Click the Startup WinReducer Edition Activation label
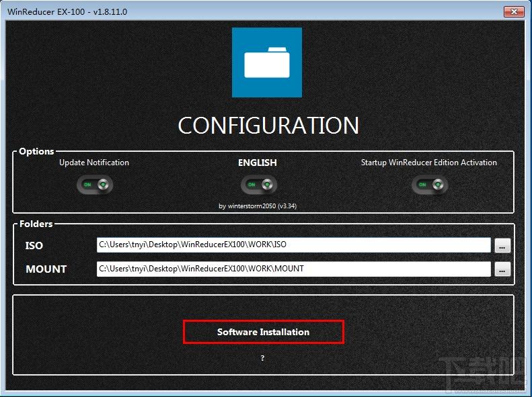This screenshot has height=397, width=532. click(x=429, y=163)
